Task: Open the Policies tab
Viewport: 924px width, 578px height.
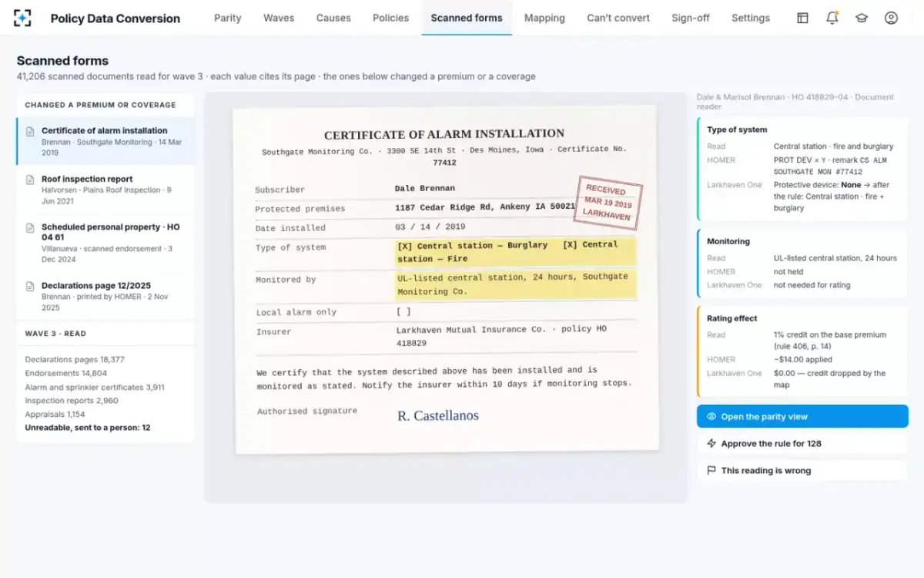Action: [391, 18]
